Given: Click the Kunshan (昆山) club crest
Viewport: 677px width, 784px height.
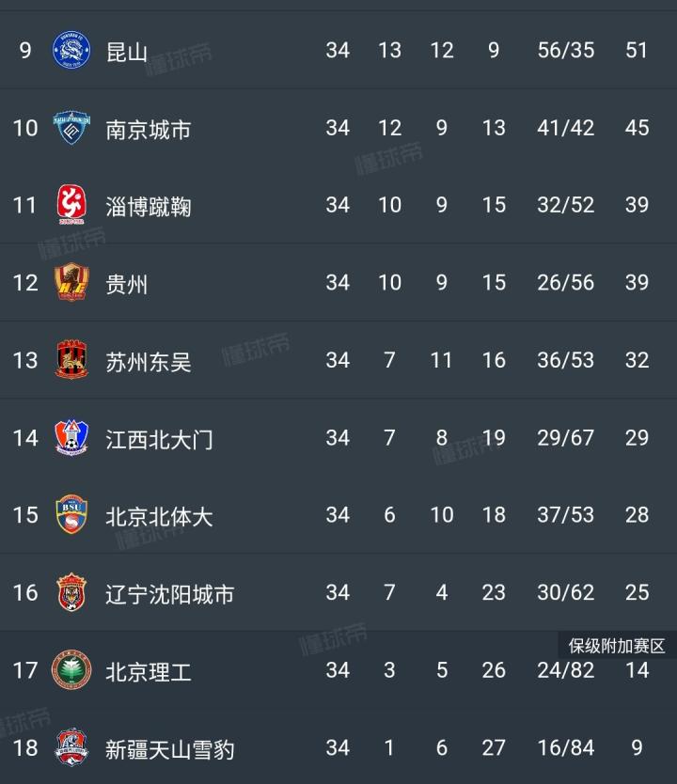Looking at the screenshot, I should [71, 50].
